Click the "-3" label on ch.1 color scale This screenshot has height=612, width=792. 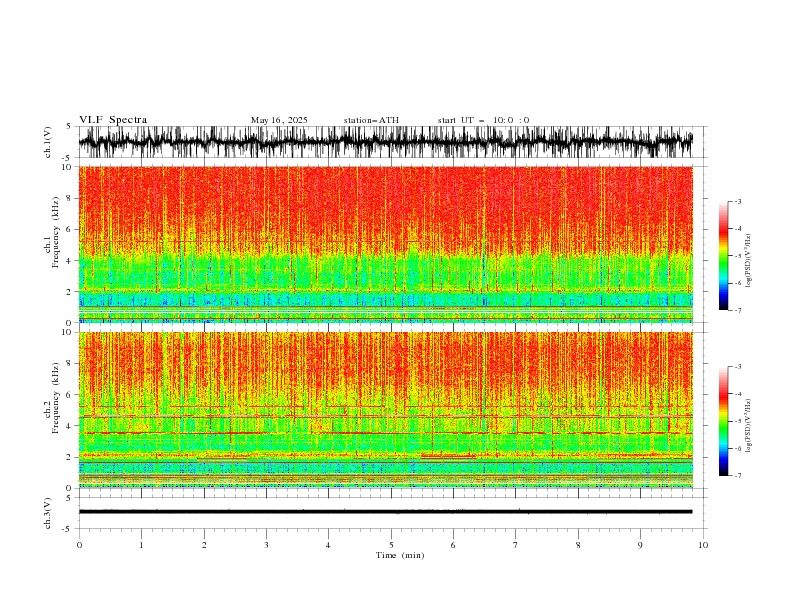[x=738, y=201]
